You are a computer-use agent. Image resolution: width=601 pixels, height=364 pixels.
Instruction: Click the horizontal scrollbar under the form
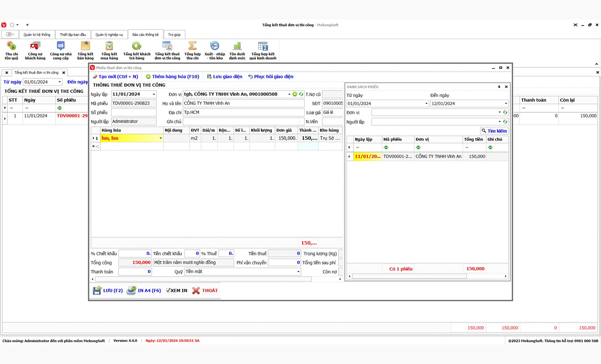click(x=203, y=279)
